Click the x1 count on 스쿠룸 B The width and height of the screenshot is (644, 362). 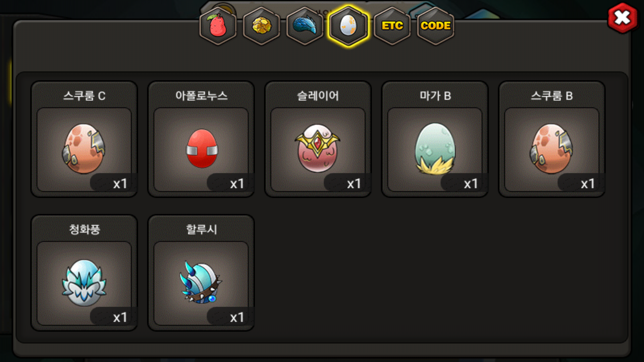pos(588,183)
